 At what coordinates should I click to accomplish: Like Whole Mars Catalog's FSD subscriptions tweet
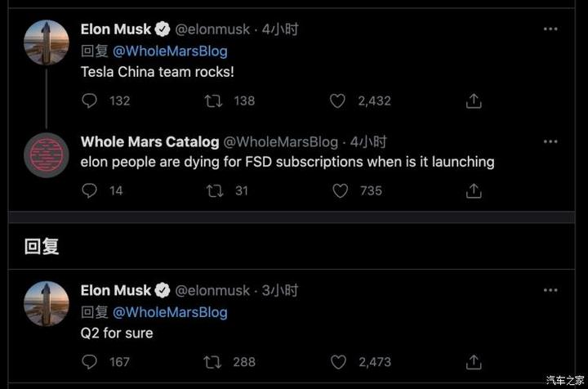point(341,190)
